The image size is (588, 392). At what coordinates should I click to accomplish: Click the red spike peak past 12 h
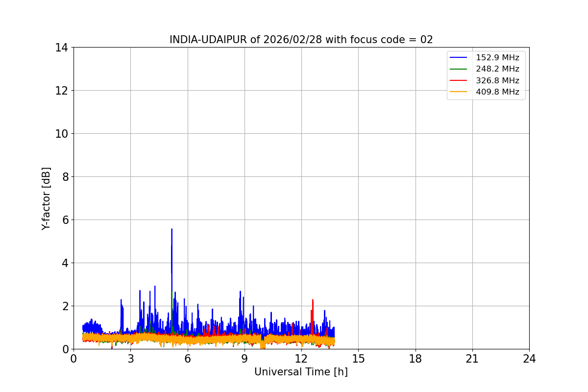pos(313,300)
